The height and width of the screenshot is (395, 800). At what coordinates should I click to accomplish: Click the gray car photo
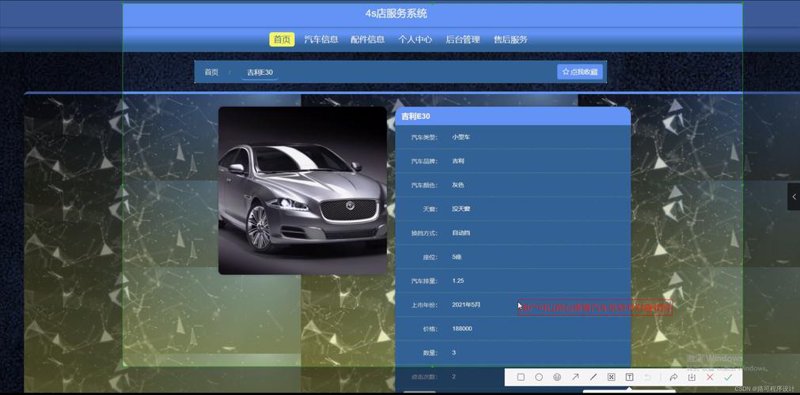(303, 190)
